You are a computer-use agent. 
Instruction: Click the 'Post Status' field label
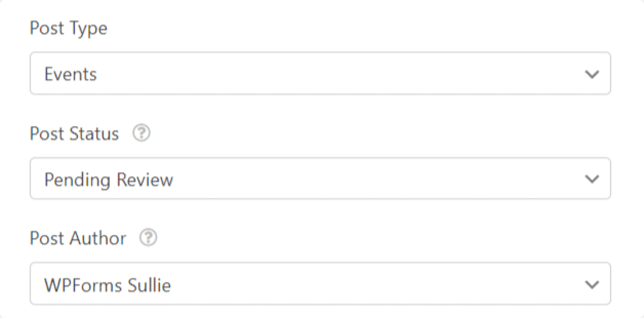coord(74,134)
